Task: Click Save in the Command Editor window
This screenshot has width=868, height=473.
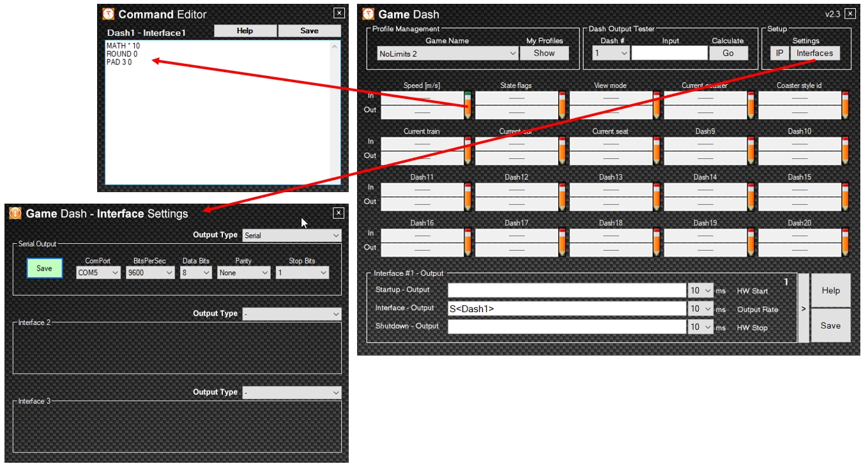Action: [x=309, y=31]
